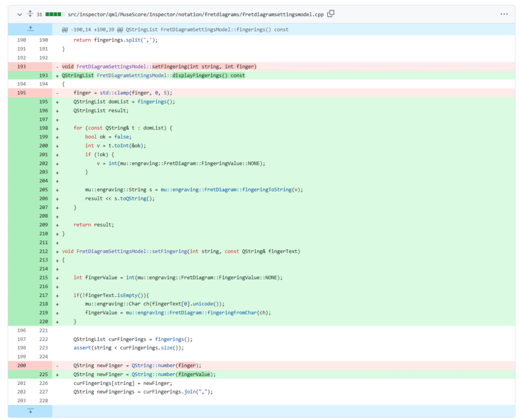Select deleted line number 200
The height and width of the screenshot is (420, 520).
pos(21,365)
